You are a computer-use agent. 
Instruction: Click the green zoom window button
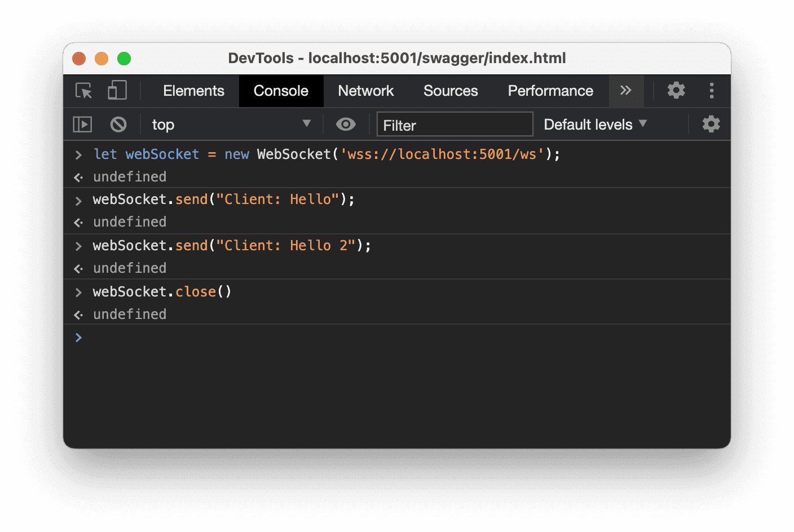tap(124, 59)
